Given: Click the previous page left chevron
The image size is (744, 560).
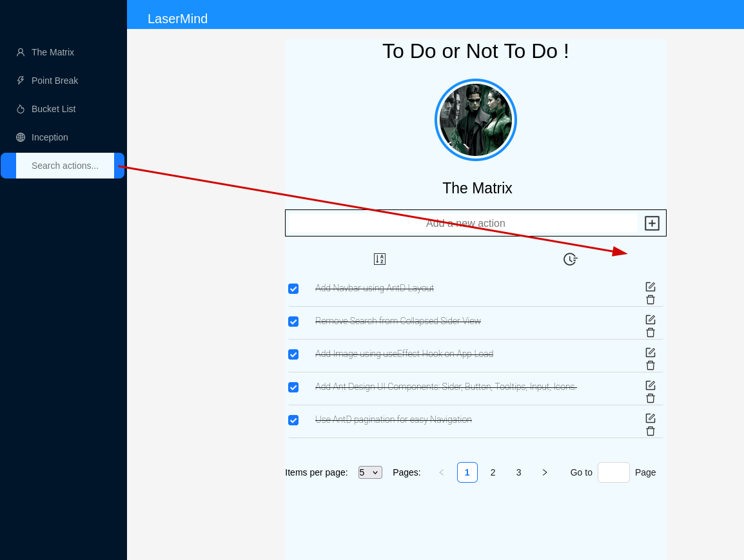Looking at the screenshot, I should (441, 472).
